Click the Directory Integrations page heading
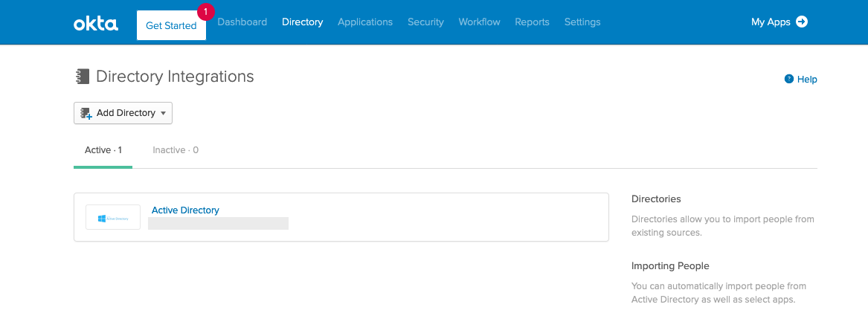Image resolution: width=868 pixels, height=316 pixels. (175, 77)
